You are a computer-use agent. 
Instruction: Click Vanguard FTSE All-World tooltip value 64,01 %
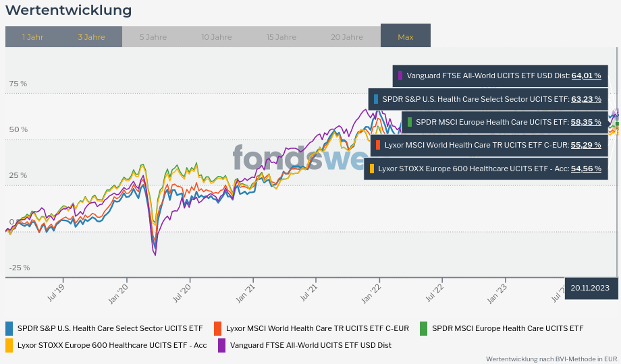click(586, 75)
